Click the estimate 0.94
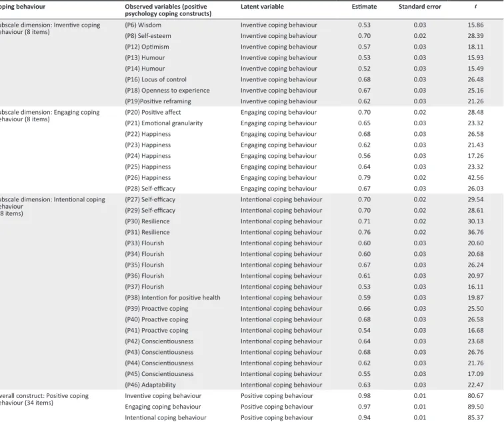Viewport: 504px width, 422px height. pos(364,418)
